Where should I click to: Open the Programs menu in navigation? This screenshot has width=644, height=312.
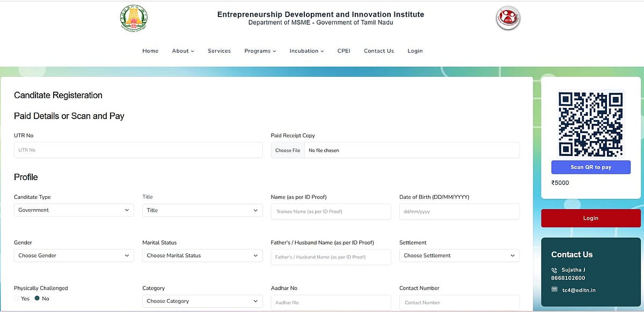coord(260,51)
